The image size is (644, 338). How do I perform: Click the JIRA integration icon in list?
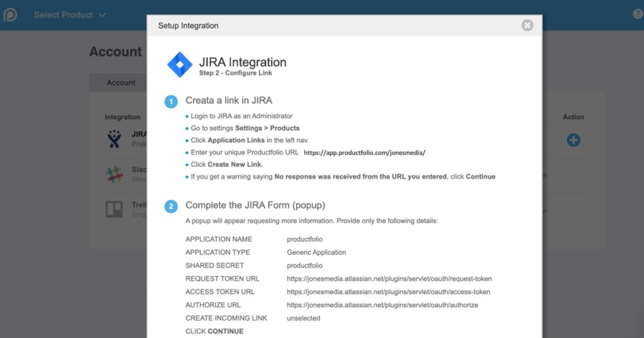click(x=114, y=139)
